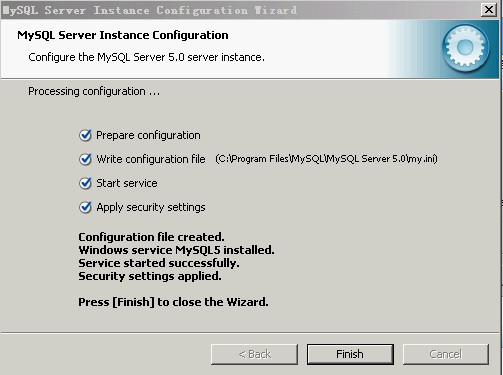Click the Service started successfully message
Viewport: 503px width, 375px height.
pos(159,263)
